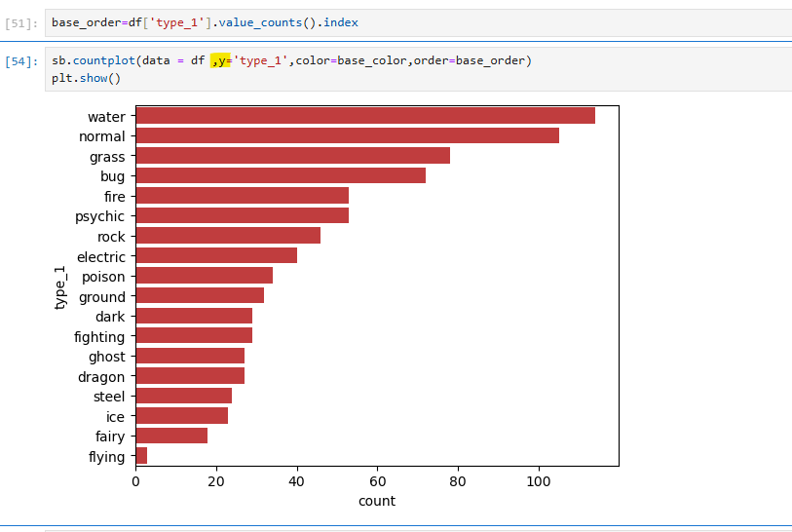Click the 'ground' bar in chart

coord(200,295)
